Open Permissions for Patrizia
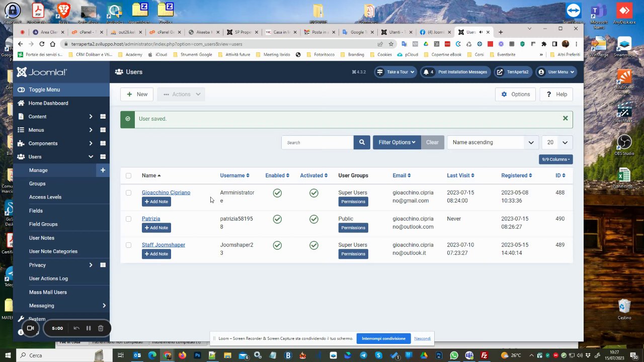Image resolution: width=644 pixels, height=362 pixels. click(353, 228)
